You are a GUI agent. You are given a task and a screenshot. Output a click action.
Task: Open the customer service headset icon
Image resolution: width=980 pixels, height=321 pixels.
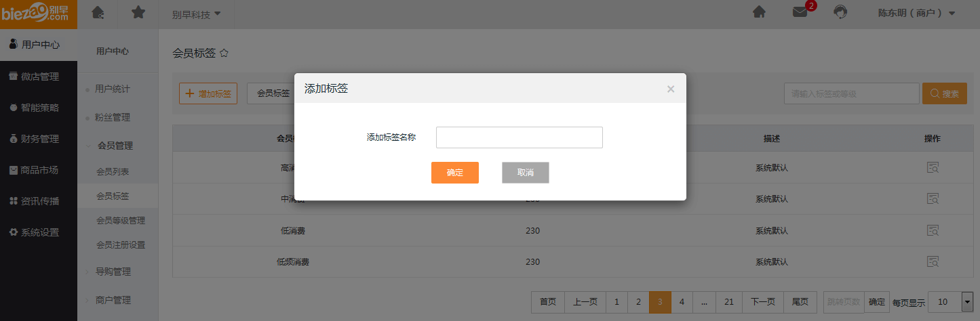(840, 12)
